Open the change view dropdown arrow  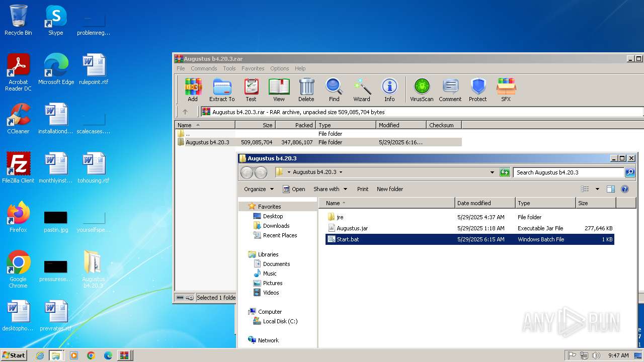597,189
